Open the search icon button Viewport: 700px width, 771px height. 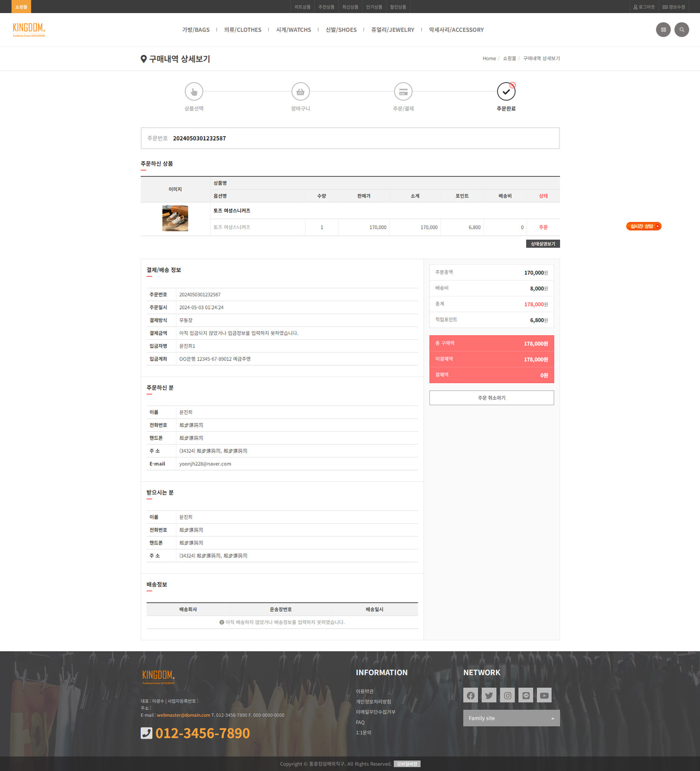click(682, 29)
